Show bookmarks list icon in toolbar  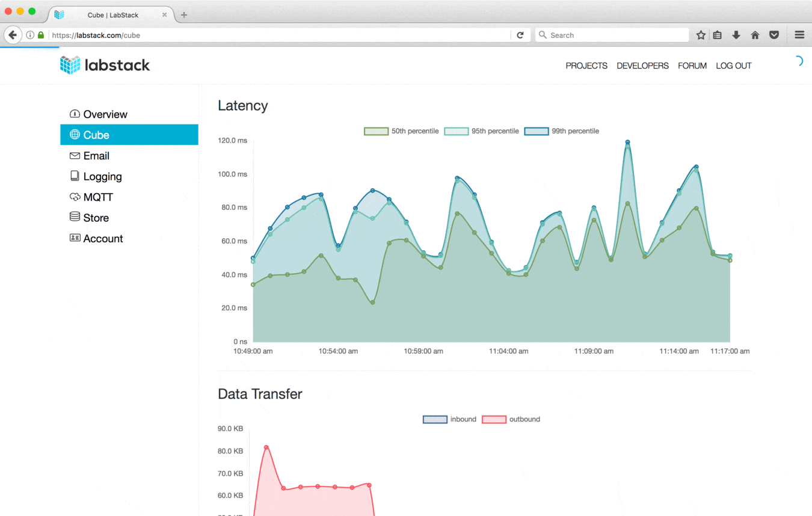pyautogui.click(x=718, y=35)
